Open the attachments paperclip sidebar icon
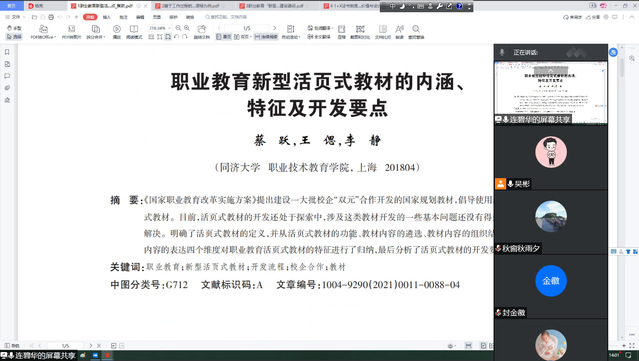Image resolution: width=639 pixels, height=361 pixels. (7, 88)
